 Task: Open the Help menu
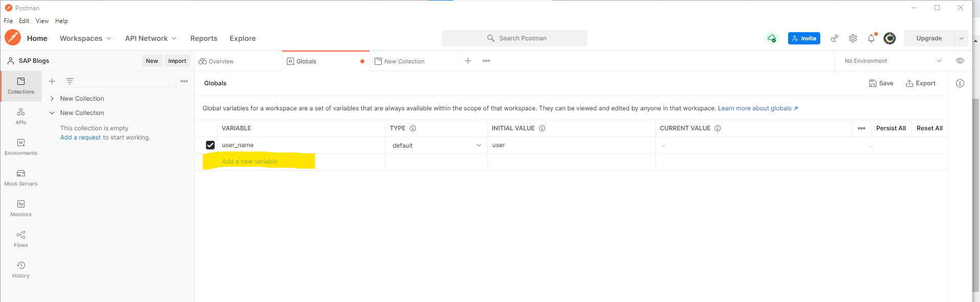point(61,21)
